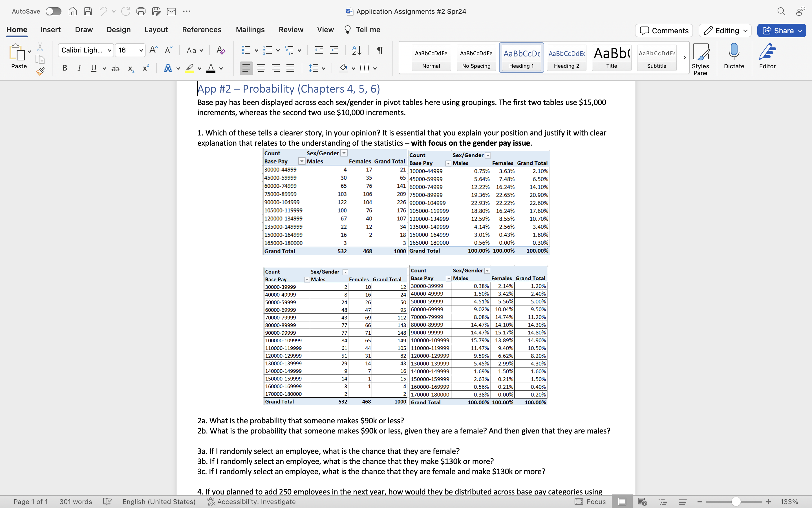
Task: Click the Search magnifier icon
Action: [782, 11]
